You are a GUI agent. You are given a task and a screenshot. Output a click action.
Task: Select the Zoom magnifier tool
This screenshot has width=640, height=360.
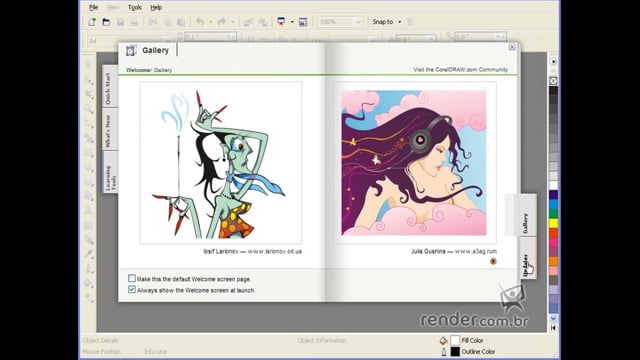tap(89, 109)
